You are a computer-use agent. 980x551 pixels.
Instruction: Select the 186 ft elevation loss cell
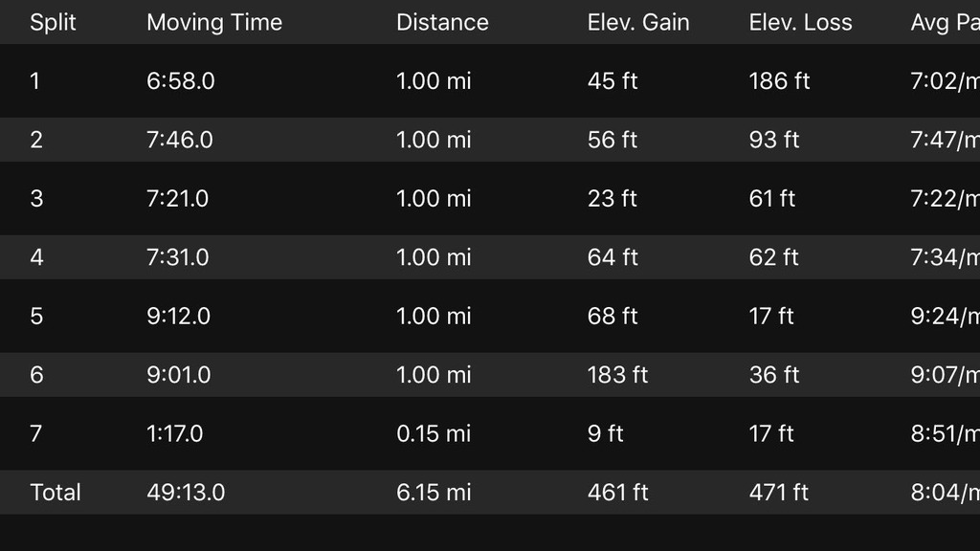point(779,81)
